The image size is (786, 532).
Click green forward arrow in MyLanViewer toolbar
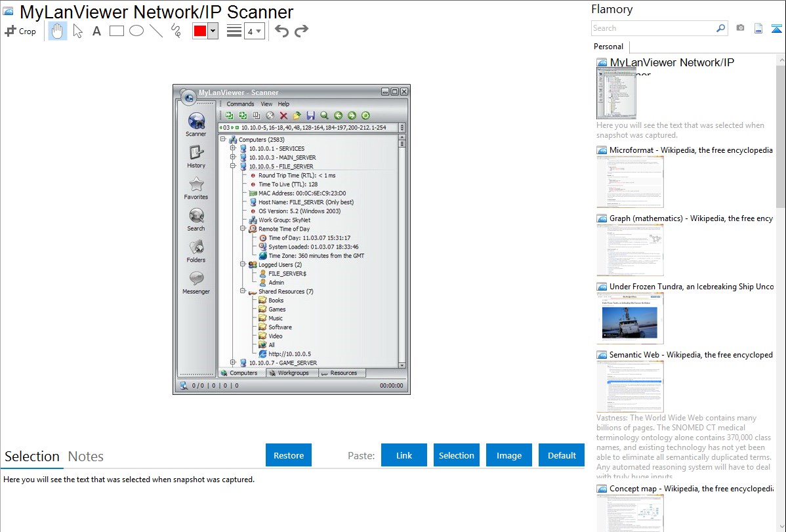click(x=352, y=116)
